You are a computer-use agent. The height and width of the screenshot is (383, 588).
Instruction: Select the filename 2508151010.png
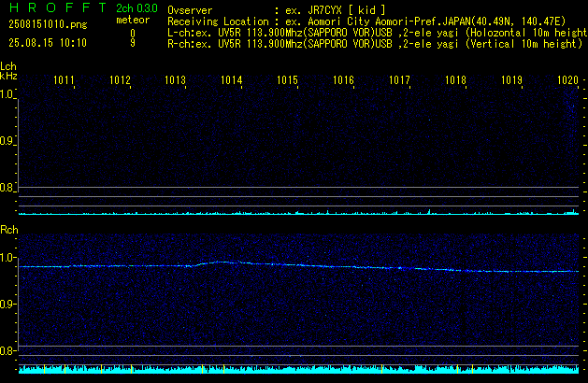click(48, 24)
